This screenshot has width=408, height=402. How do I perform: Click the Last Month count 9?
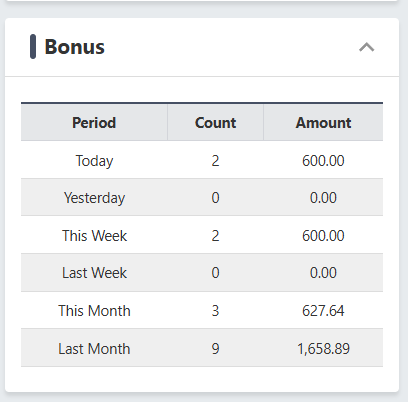[215, 349]
